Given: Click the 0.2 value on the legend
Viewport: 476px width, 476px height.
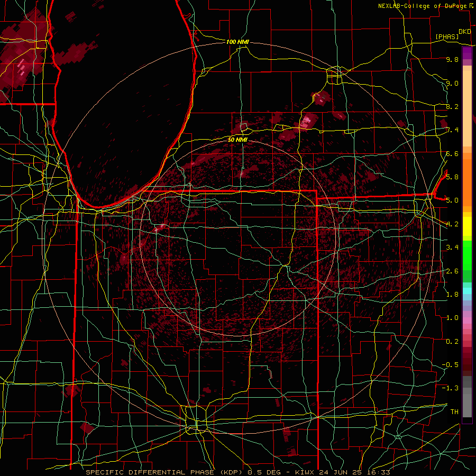Looking at the screenshot, I should point(452,342).
